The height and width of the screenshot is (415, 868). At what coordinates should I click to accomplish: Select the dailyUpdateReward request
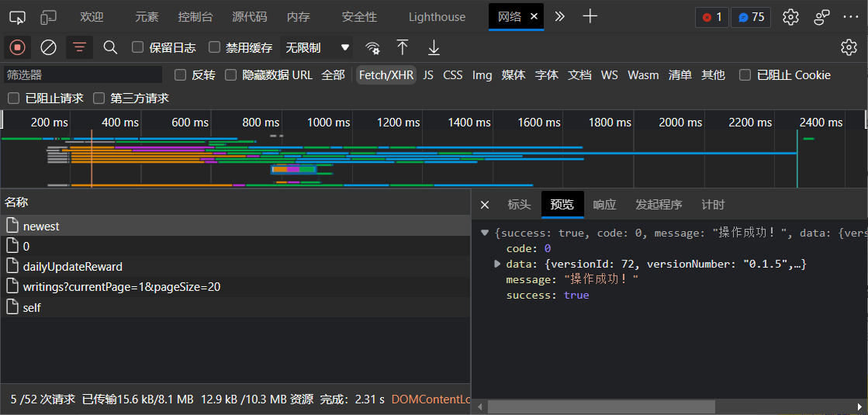235,267
